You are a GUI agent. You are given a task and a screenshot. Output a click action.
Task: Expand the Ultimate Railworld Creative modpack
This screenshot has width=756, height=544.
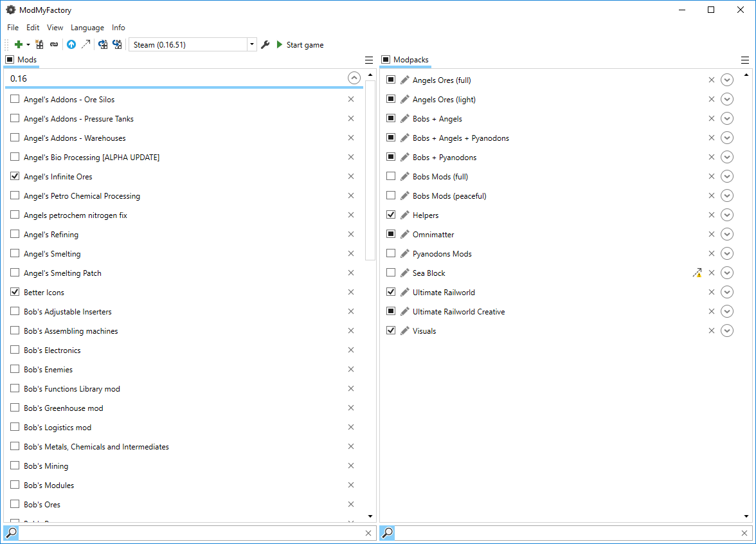tap(727, 311)
